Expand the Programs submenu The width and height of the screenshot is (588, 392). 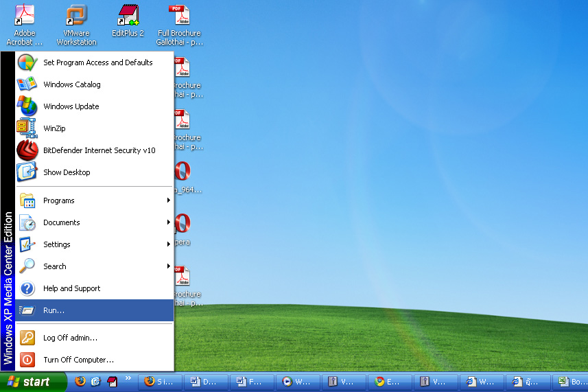[95, 200]
